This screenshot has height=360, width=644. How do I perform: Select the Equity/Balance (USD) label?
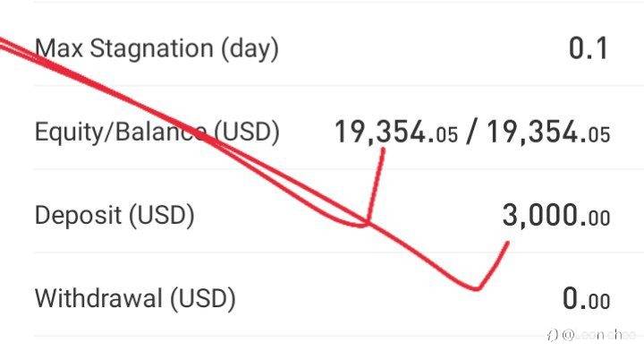pyautogui.click(x=157, y=132)
